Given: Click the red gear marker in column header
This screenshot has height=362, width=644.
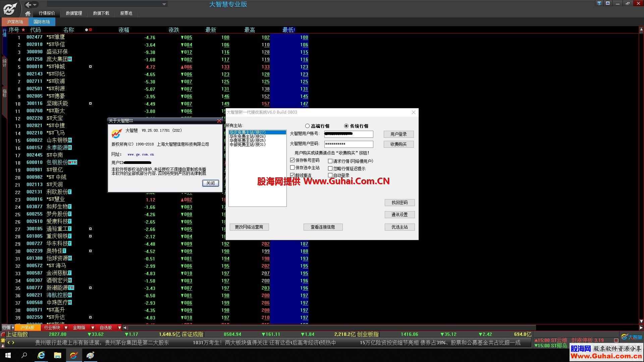Looking at the screenshot, I should click(x=90, y=30).
